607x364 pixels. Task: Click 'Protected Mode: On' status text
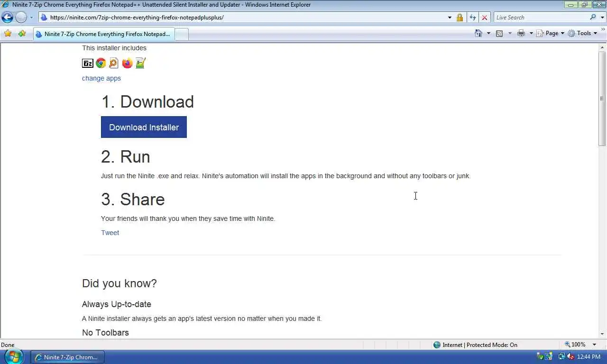coord(492,345)
